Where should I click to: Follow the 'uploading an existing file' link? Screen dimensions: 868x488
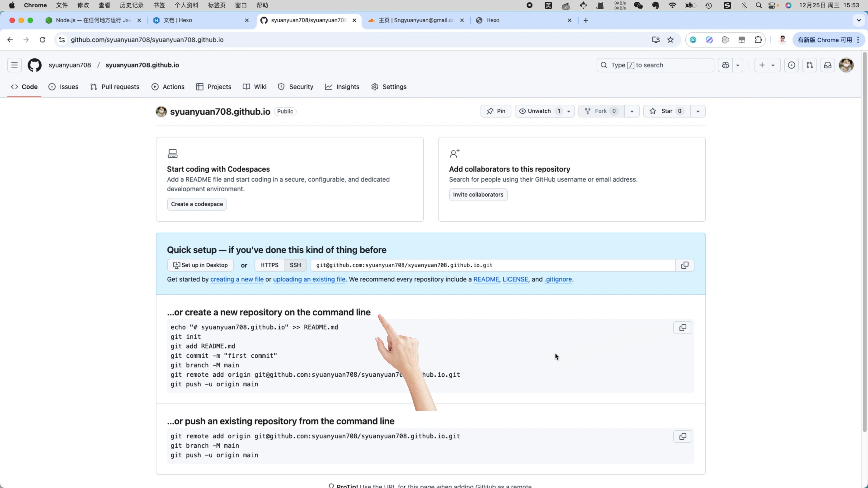[x=309, y=279]
